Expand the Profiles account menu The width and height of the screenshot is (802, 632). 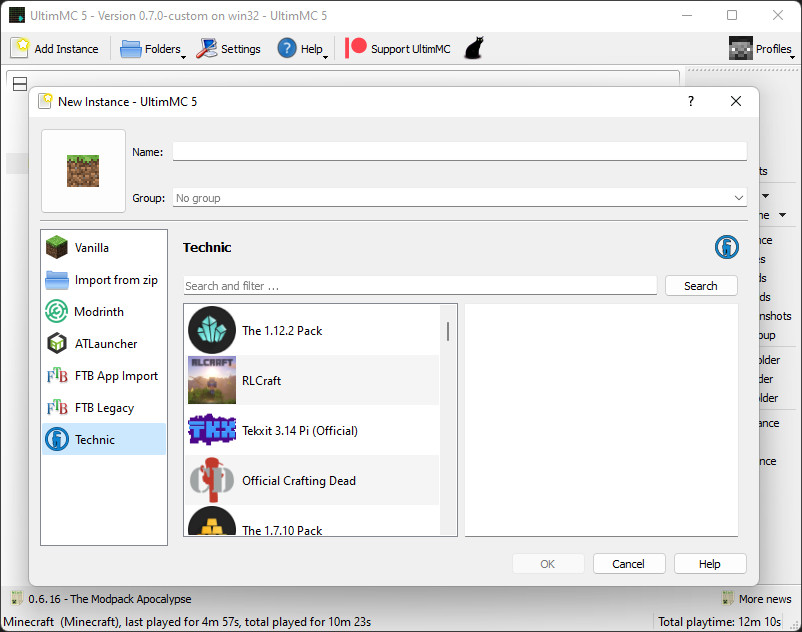[761, 49]
